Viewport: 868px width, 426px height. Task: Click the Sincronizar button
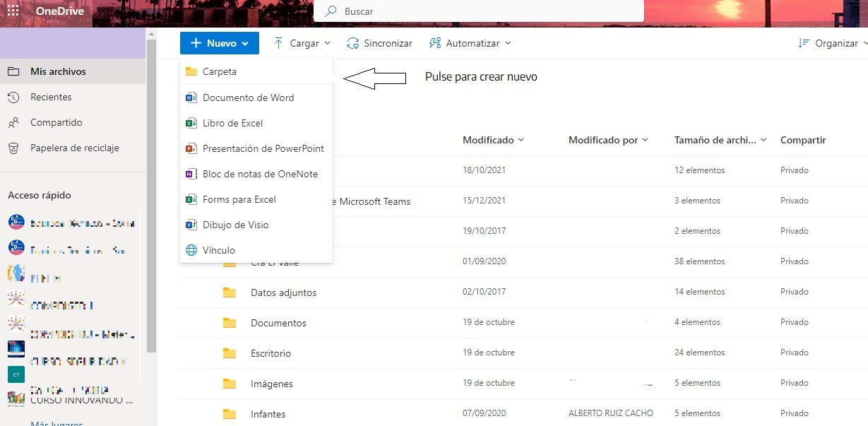point(380,43)
